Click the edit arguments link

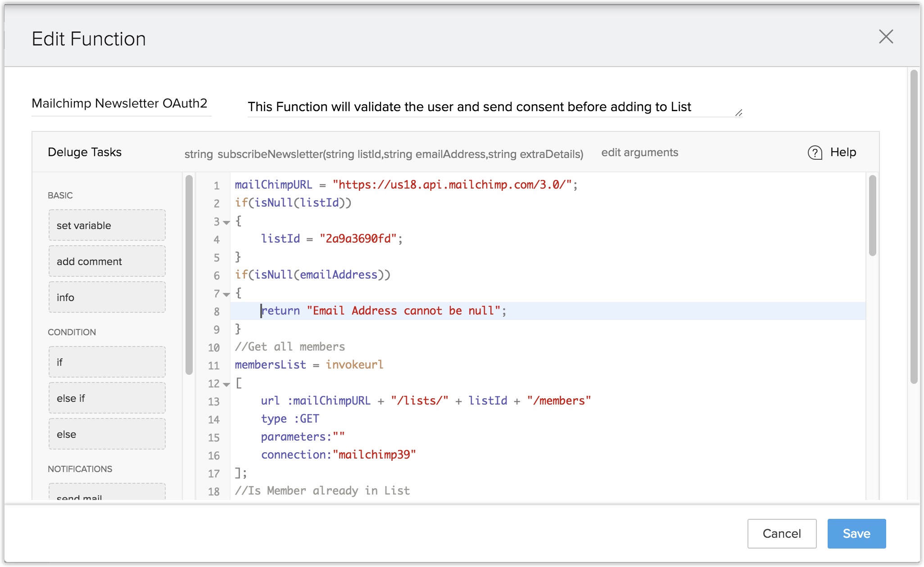coord(639,153)
